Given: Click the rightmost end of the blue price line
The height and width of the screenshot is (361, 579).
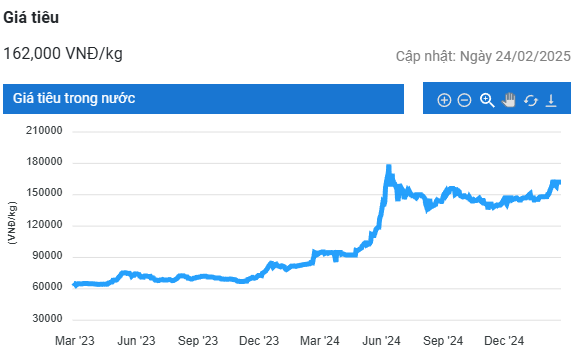Looking at the screenshot, I should [x=560, y=182].
